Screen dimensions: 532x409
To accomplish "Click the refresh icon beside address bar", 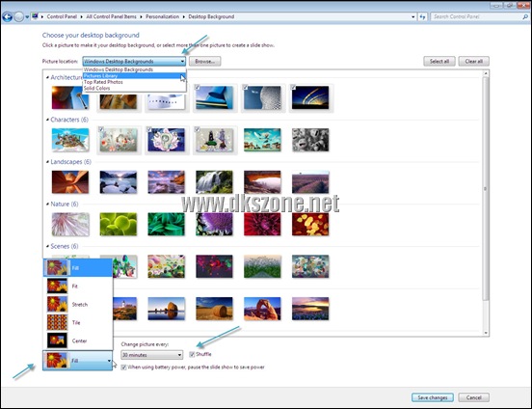I will pos(422,16).
